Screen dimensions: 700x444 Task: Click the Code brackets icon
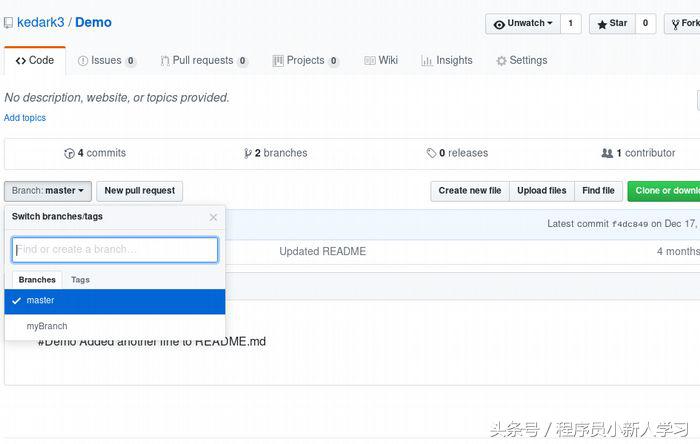pyautogui.click(x=21, y=61)
